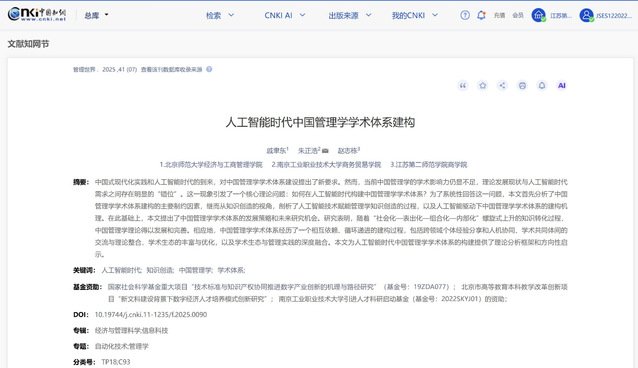
Task: Click the star favorite icon
Action: (483, 85)
